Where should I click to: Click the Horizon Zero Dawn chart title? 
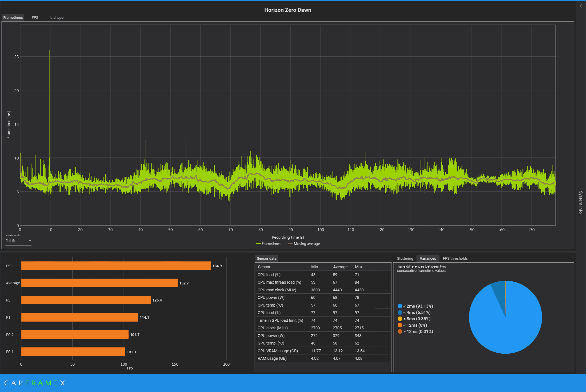[x=288, y=10]
